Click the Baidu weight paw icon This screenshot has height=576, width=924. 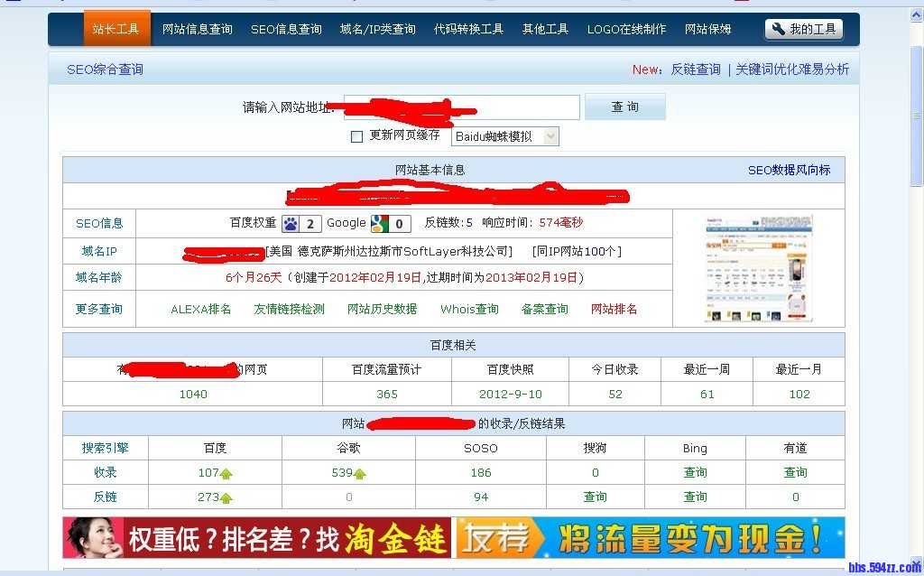290,223
